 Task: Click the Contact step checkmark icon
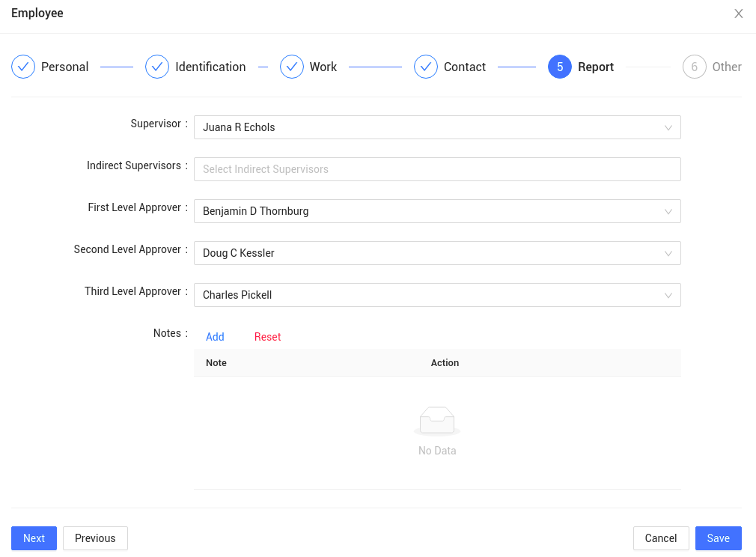pos(425,67)
